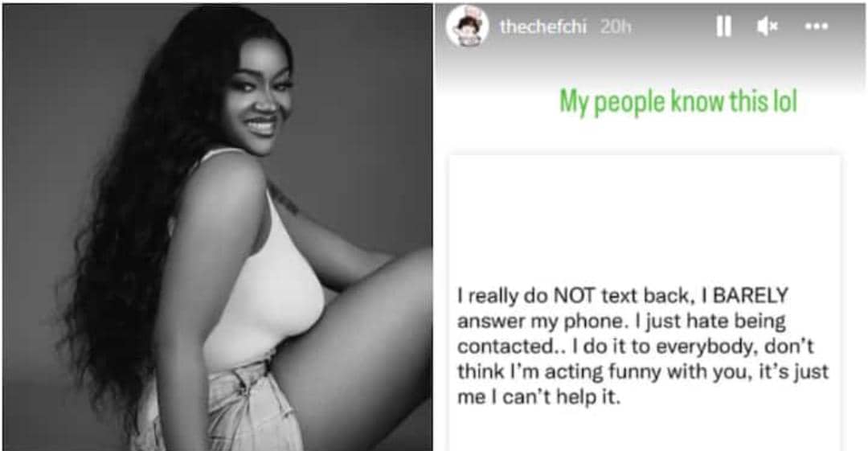This screenshot has width=868, height=451.
Task: Open thechefchi profile avatar
Action: (x=467, y=26)
